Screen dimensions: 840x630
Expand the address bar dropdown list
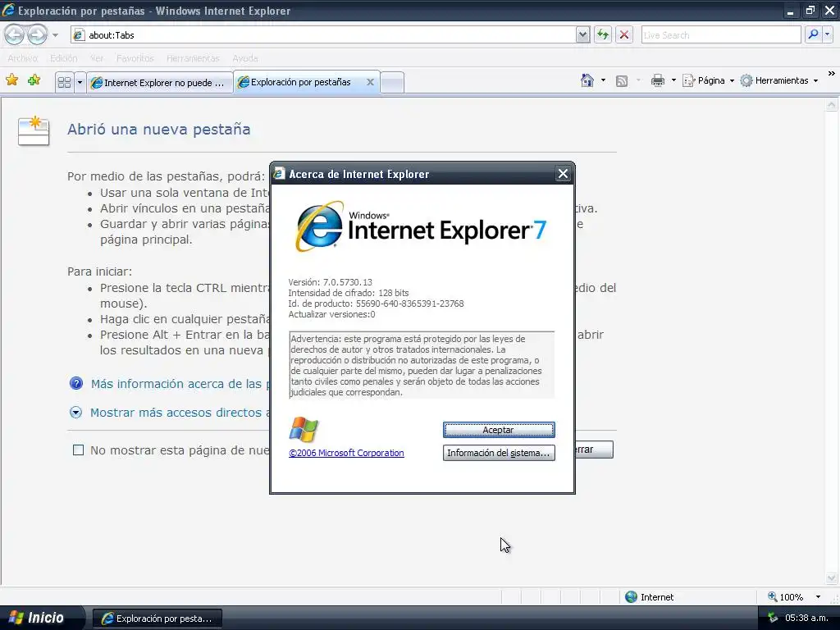(583, 34)
